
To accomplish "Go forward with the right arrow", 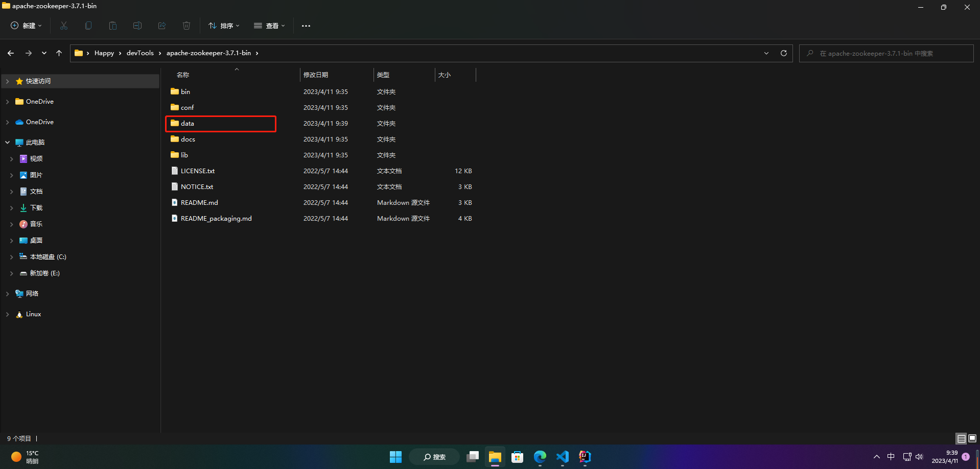I will tap(29, 53).
